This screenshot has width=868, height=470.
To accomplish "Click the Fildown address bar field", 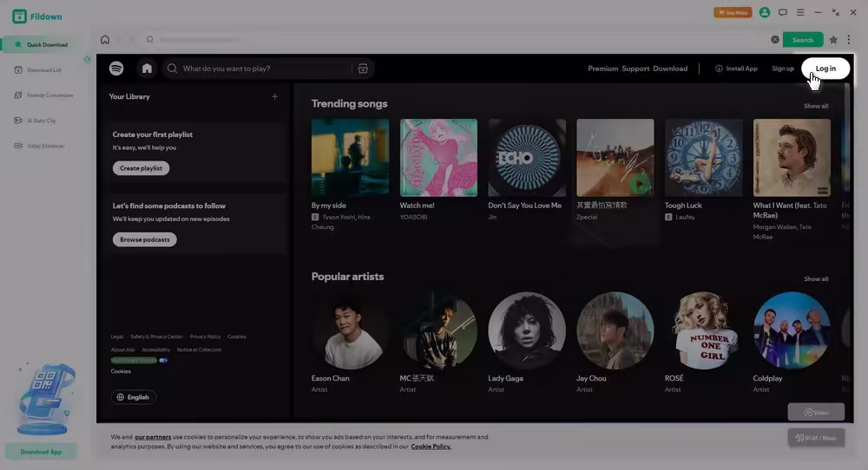I will click(x=459, y=40).
